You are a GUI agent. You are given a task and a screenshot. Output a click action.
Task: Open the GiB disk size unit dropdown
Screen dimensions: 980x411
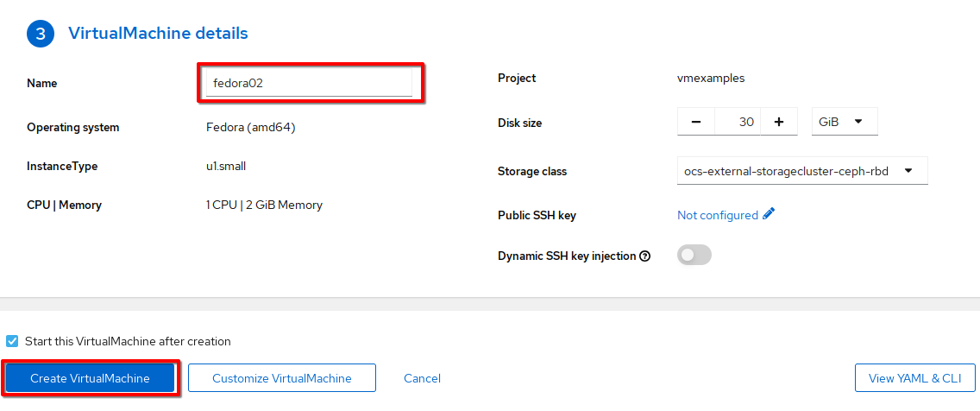point(845,122)
